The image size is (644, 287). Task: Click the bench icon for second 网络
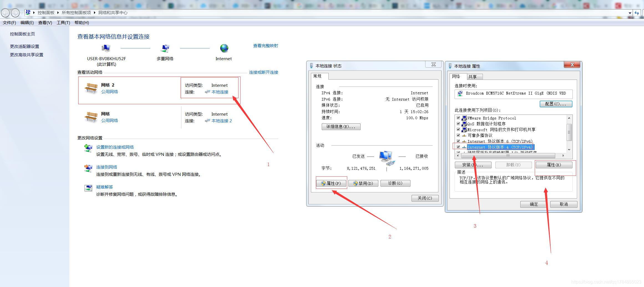[x=91, y=117]
